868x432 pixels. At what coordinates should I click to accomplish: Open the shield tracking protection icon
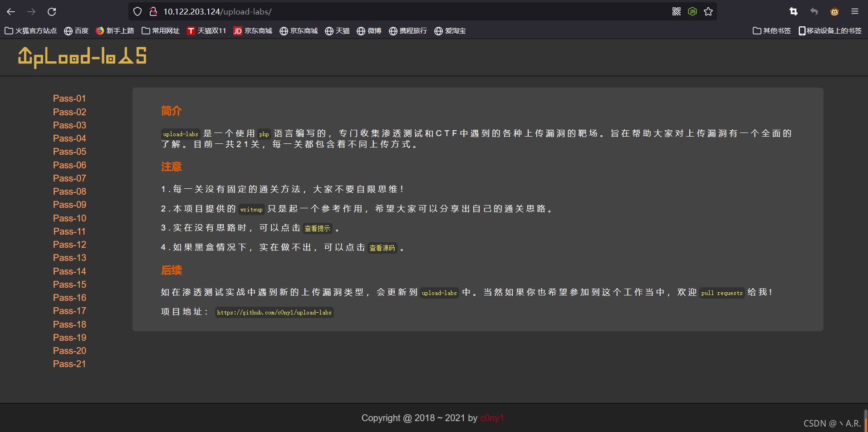click(x=137, y=12)
